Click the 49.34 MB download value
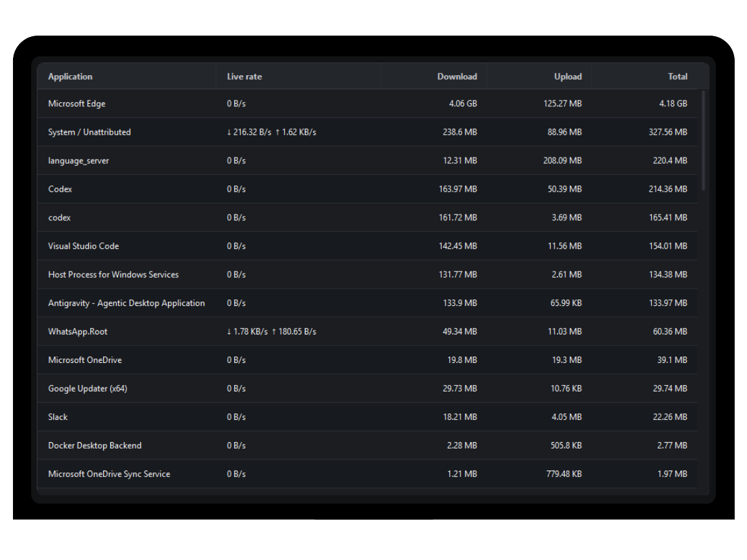This screenshot has width=747, height=560. (460, 332)
